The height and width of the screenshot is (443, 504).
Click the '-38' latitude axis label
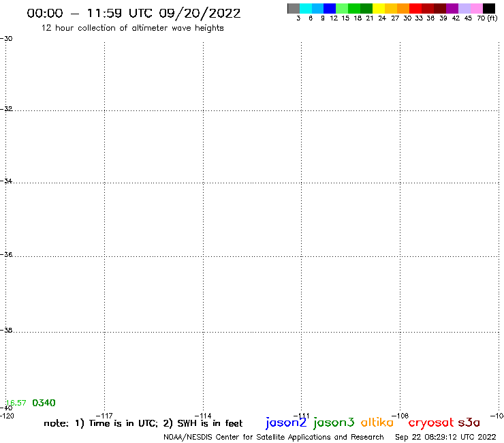tap(6, 330)
